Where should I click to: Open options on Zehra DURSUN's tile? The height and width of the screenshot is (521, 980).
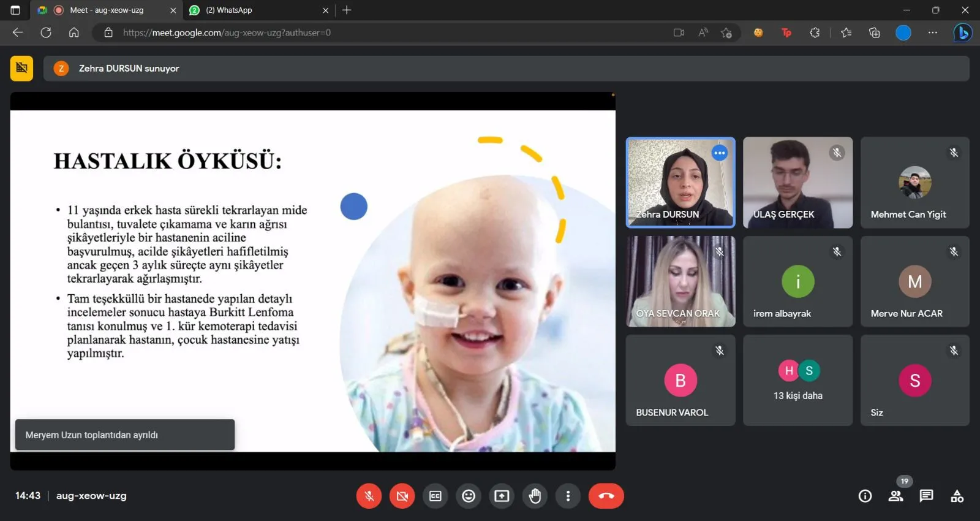tap(719, 153)
